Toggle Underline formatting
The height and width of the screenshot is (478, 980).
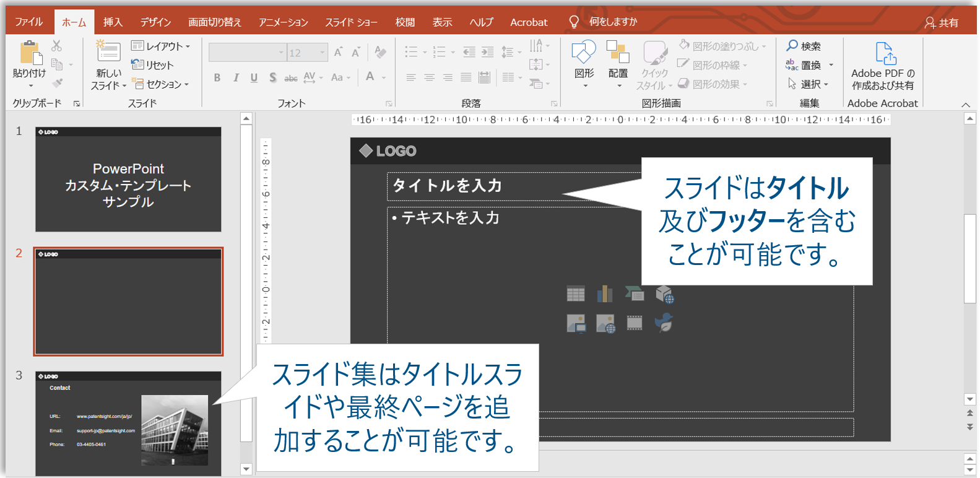click(x=254, y=77)
